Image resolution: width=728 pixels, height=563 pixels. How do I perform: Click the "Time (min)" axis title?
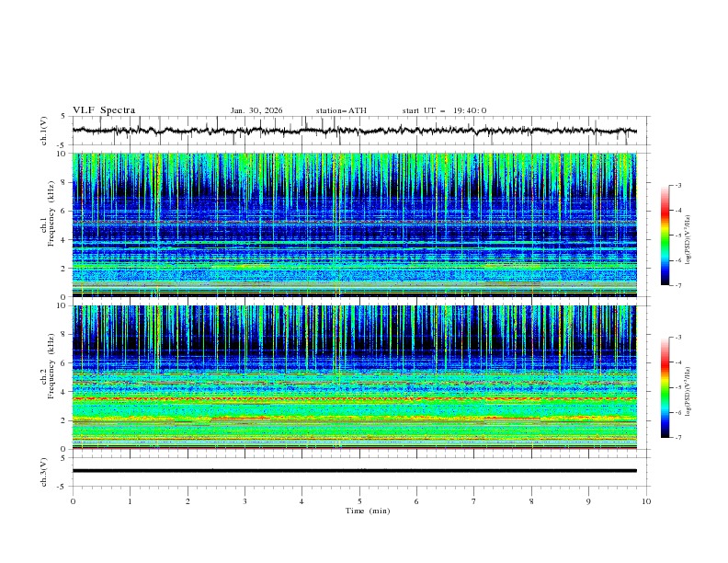coord(368,511)
